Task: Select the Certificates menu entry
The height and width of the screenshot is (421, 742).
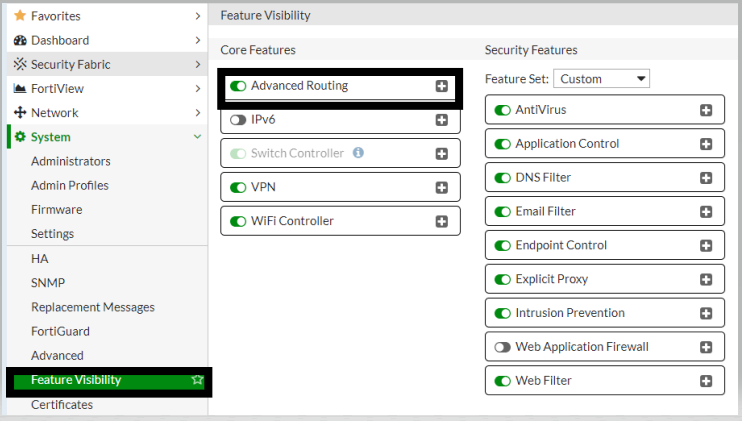Action: (x=62, y=405)
